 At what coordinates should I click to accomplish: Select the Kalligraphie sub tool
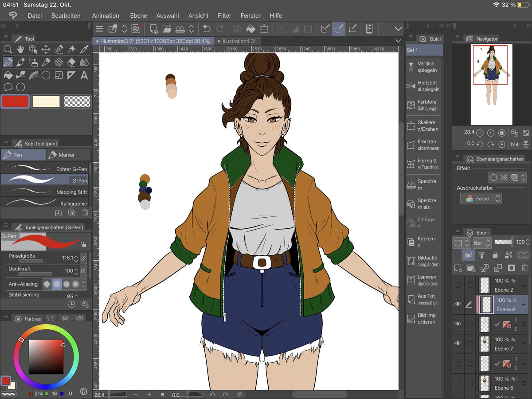(x=44, y=203)
